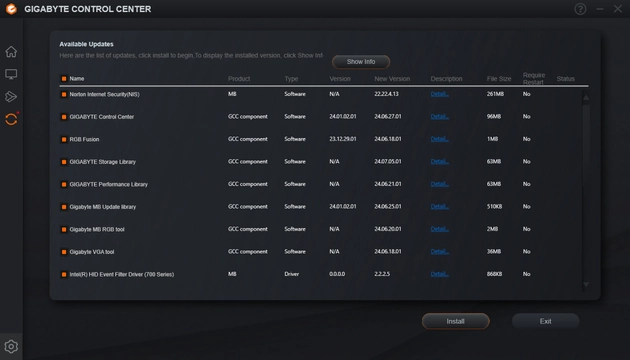Click the Gigabyte logo icon

pos(11,9)
